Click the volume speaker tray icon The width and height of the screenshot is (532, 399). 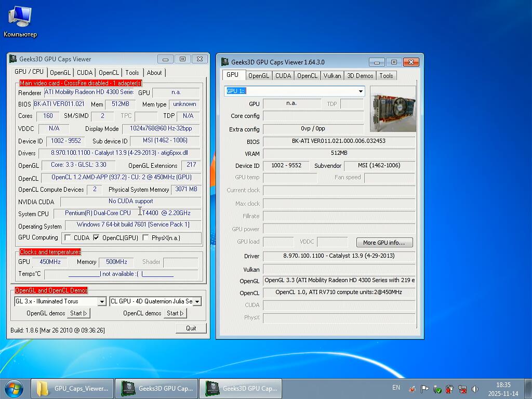click(475, 389)
